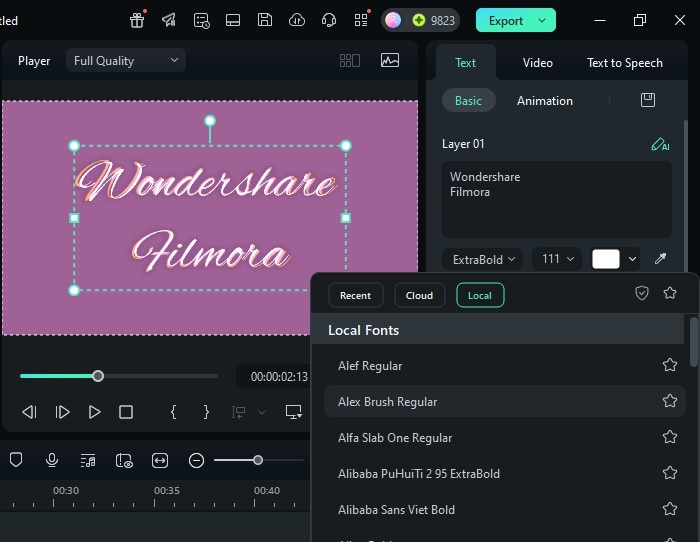
Task: Expand the Export options arrow
Action: coord(542,21)
